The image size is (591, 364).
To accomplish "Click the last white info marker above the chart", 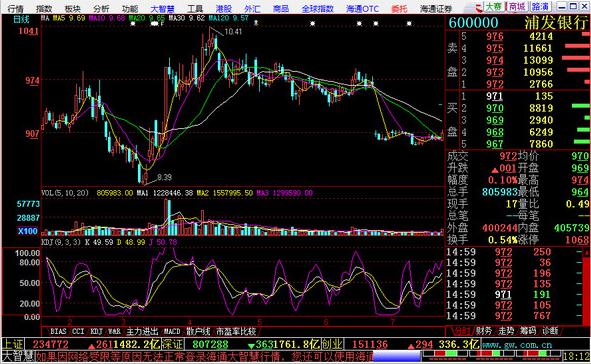I will 409,24.
